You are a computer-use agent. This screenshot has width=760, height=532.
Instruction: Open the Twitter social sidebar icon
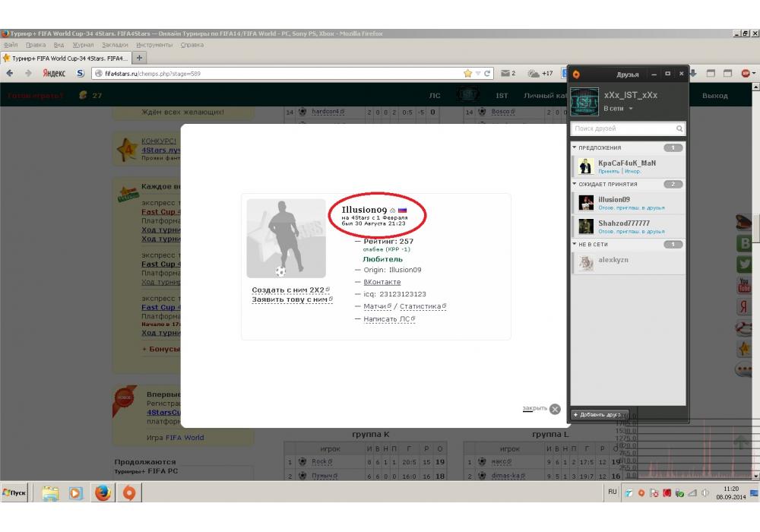tap(744, 264)
